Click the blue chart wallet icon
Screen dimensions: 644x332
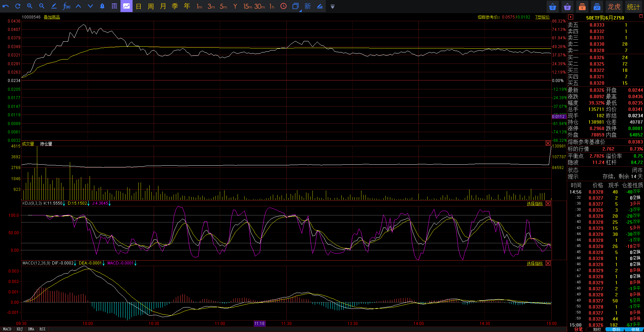point(597,6)
